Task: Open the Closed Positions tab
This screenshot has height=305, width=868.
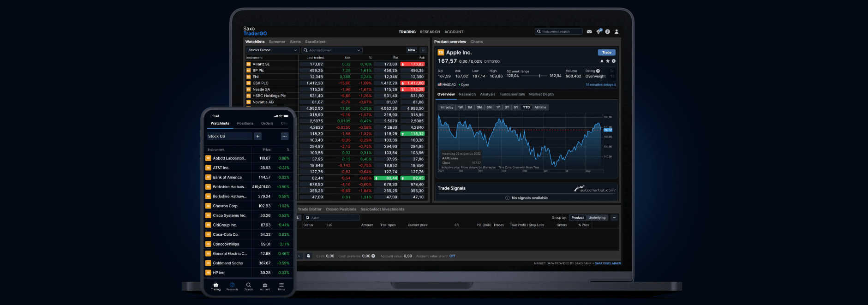Action: (341, 209)
